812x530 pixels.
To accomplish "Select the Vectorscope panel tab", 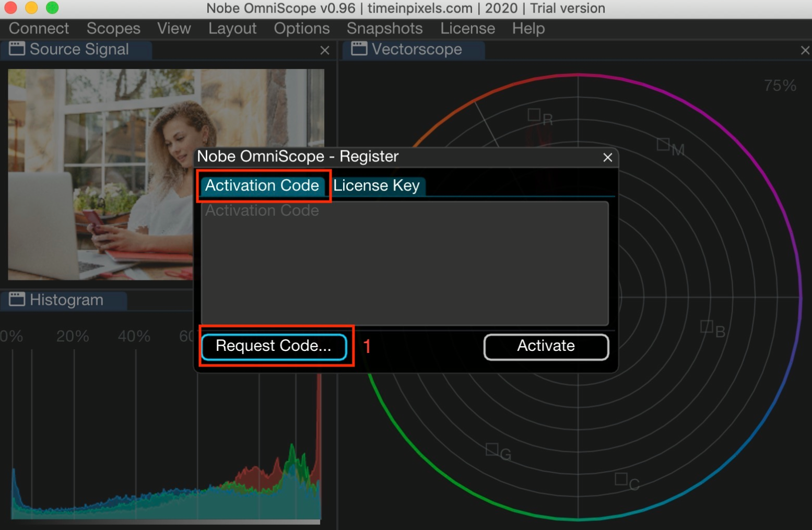I will tap(414, 50).
